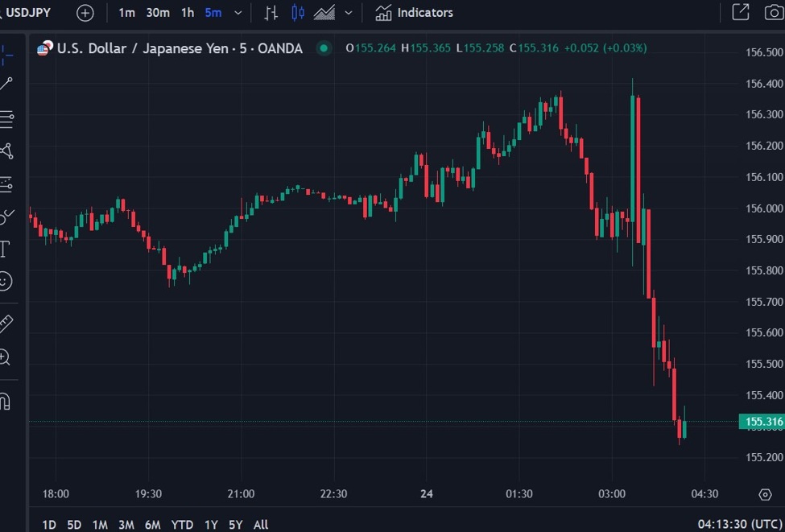
Task: Open chart settings gear near time axis
Action: click(x=765, y=494)
